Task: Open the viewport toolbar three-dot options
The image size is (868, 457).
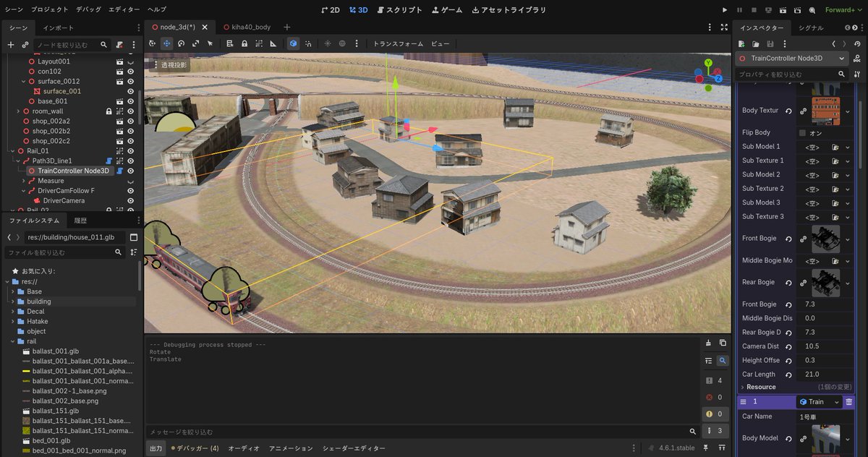Action: [x=357, y=43]
